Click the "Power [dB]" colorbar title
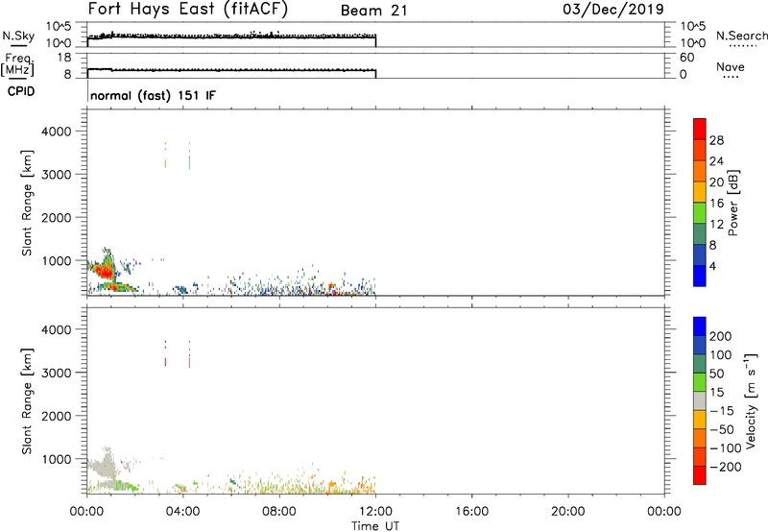The image size is (768, 532). (732, 203)
